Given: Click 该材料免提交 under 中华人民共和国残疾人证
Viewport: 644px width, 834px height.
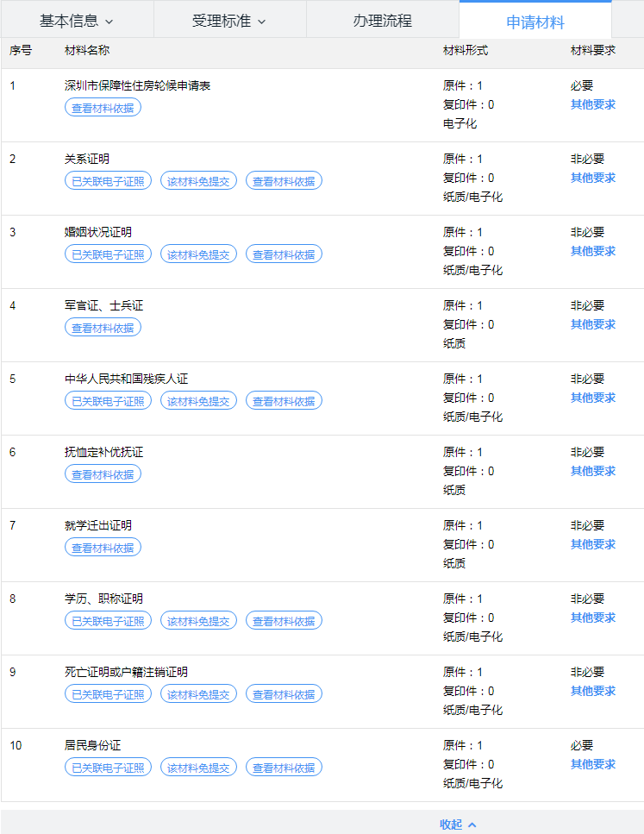Looking at the screenshot, I should [x=198, y=402].
